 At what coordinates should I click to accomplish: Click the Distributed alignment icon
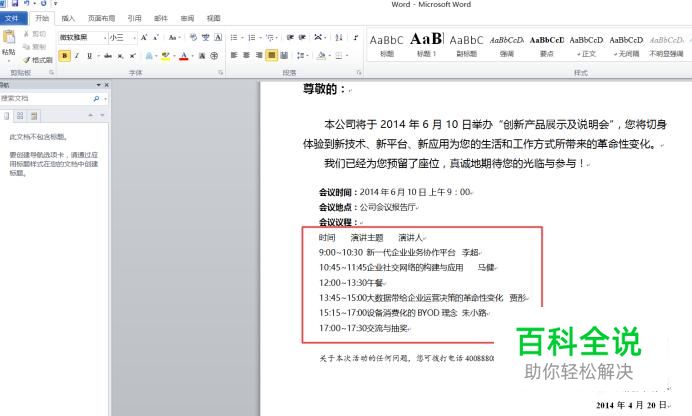point(284,55)
